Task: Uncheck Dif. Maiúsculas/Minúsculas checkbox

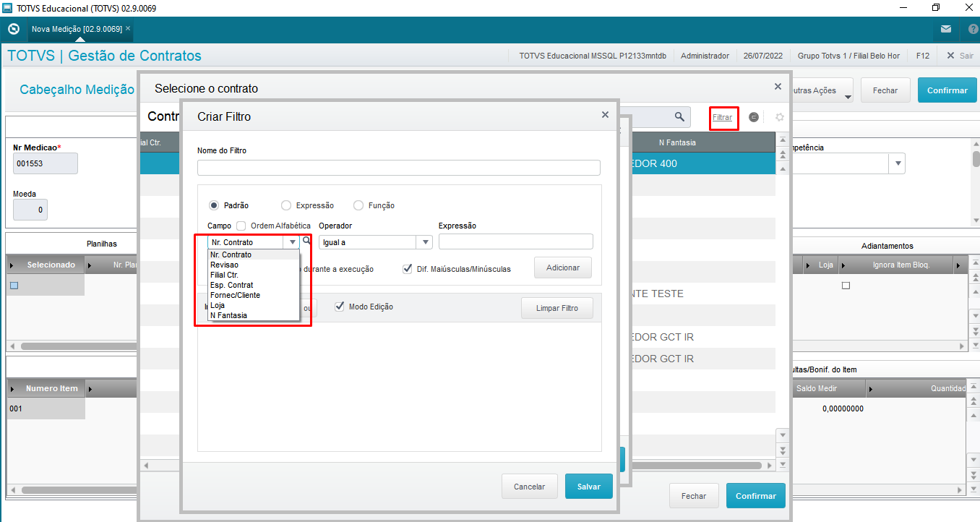Action: (x=408, y=268)
